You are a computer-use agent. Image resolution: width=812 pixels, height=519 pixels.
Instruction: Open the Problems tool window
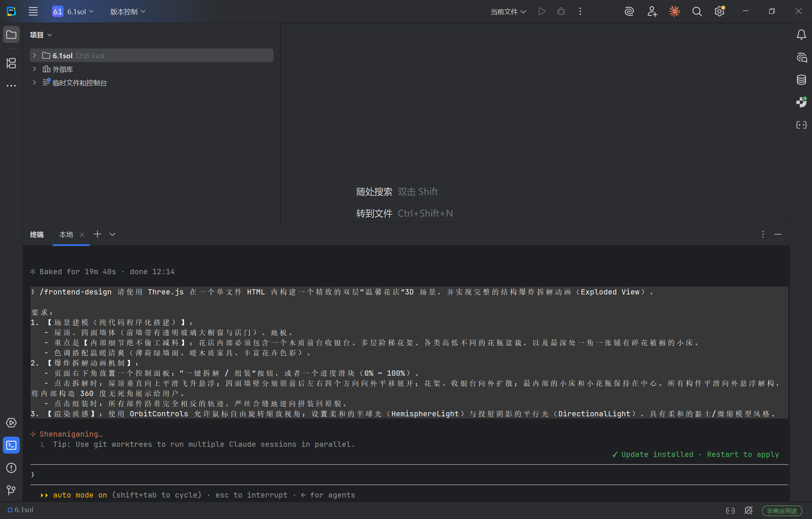click(11, 468)
